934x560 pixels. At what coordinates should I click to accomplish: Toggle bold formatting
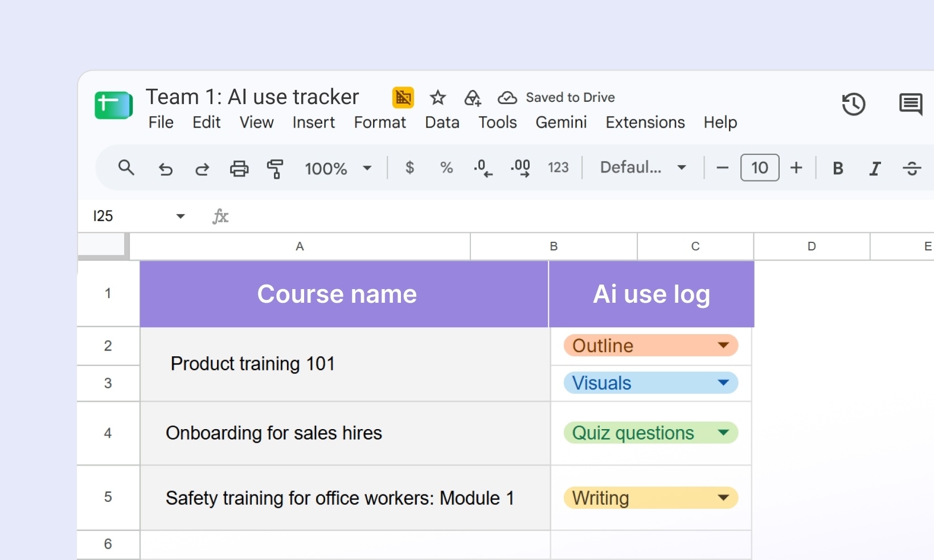click(838, 168)
